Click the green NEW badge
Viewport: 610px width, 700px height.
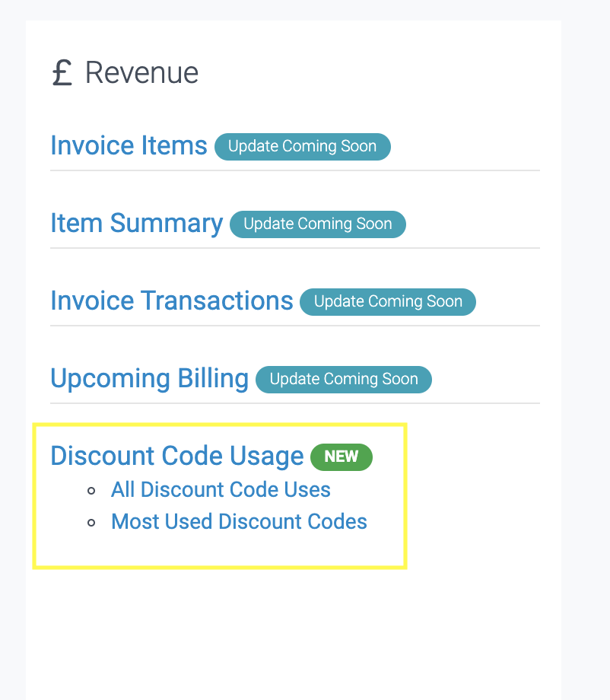(341, 457)
